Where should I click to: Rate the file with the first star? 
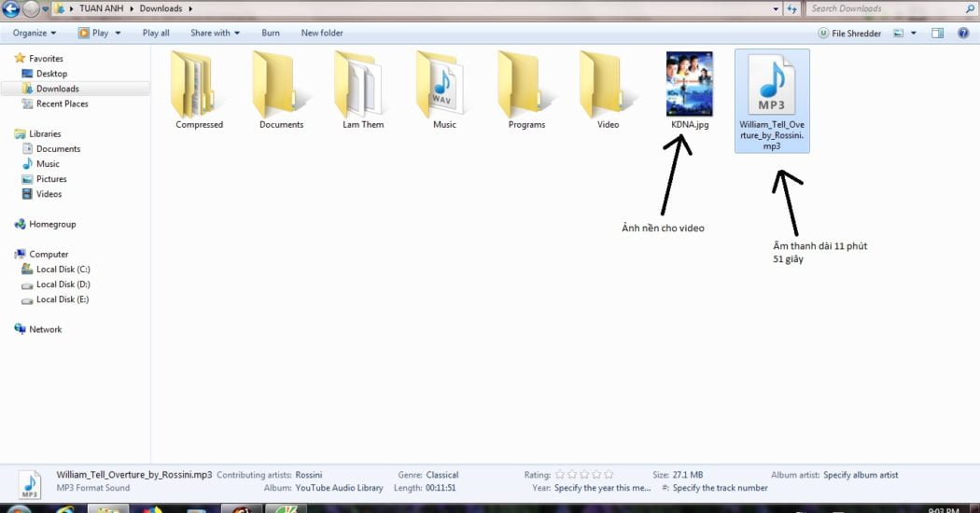(560, 475)
